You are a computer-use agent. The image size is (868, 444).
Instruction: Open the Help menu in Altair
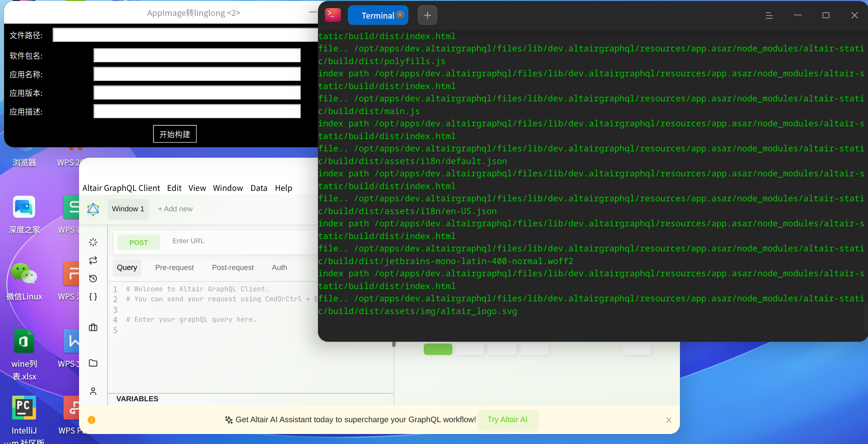pyautogui.click(x=283, y=188)
